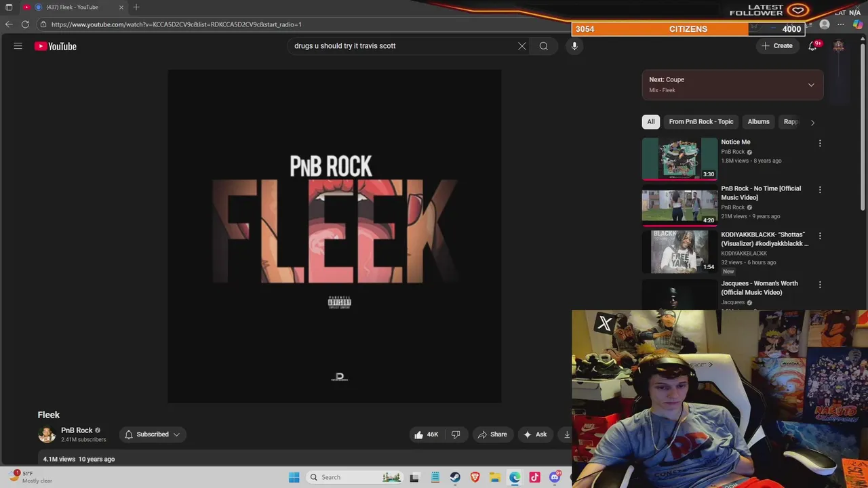Open Edge profile icon
Image resolution: width=868 pixels, height=488 pixels.
[825, 24]
